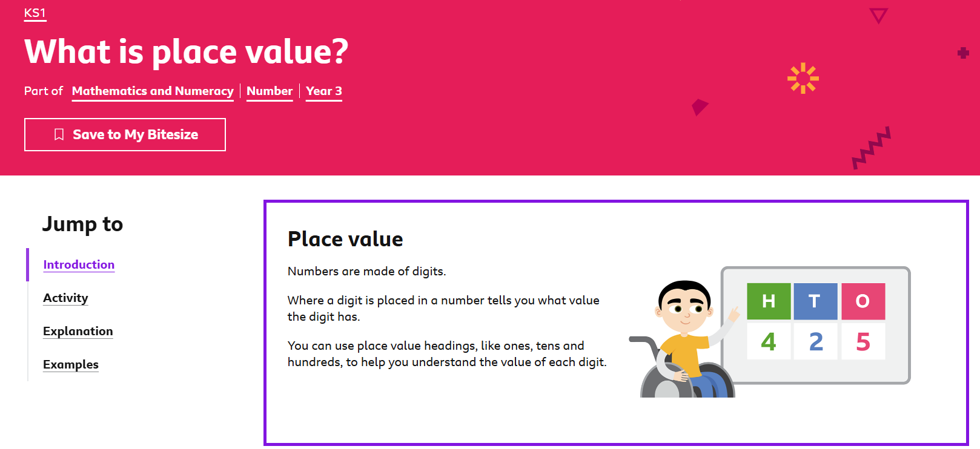The width and height of the screenshot is (980, 449).
Task: Go to the Explanation section
Action: point(78,331)
